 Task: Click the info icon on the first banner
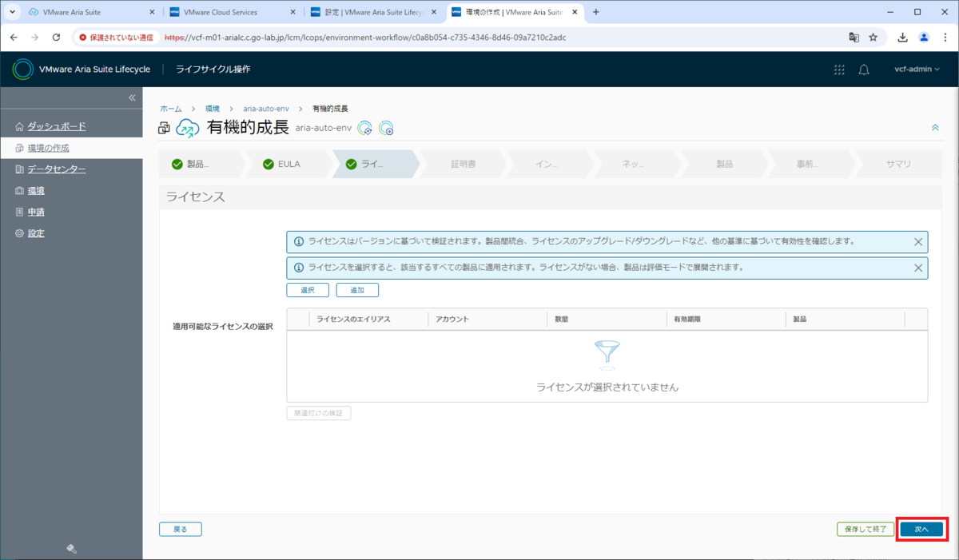pyautogui.click(x=299, y=241)
